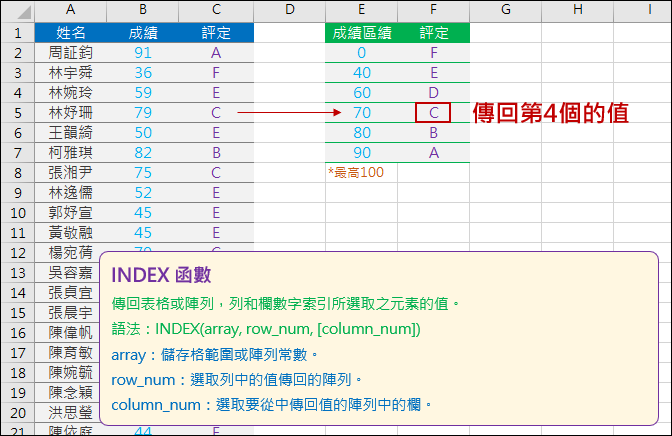Click the 姓名 header cell
Image resolution: width=672 pixels, height=436 pixels.
70,33
